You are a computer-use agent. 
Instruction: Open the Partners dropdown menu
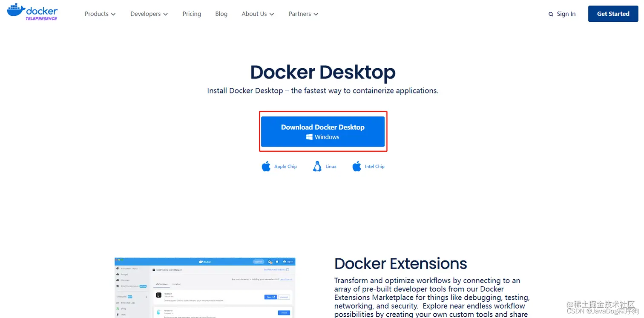tap(303, 14)
